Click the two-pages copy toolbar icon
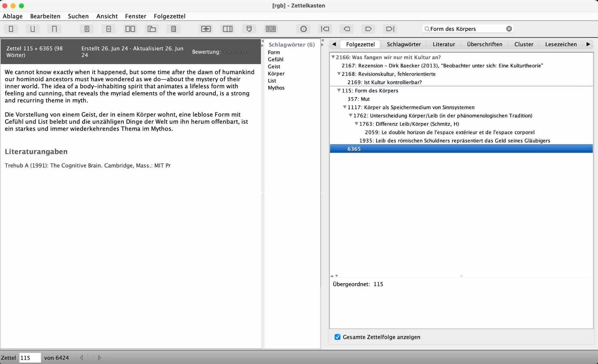 coord(130,29)
